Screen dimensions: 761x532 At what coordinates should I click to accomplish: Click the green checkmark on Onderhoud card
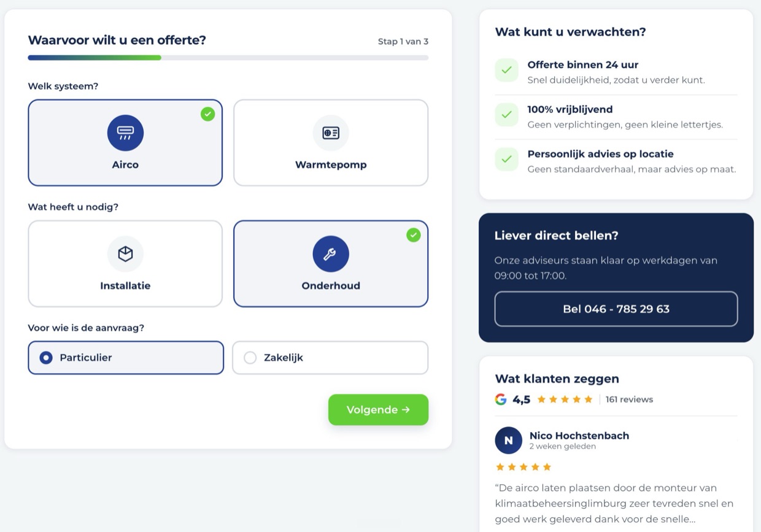414,235
